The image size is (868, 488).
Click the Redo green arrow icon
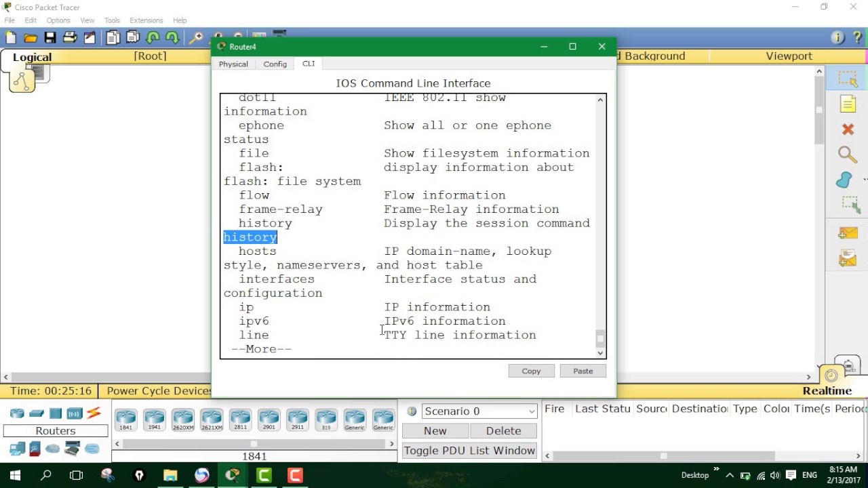point(172,38)
